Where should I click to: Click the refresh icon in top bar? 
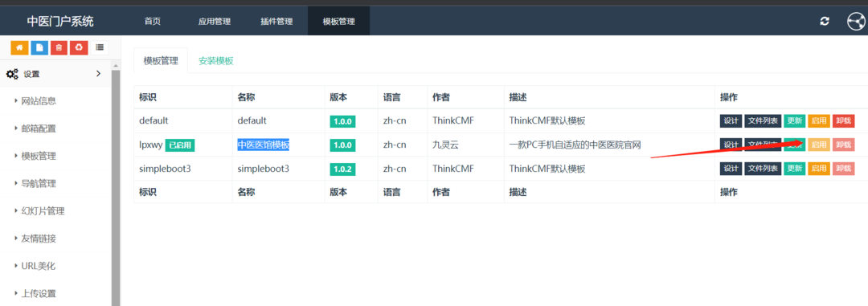[x=825, y=21]
